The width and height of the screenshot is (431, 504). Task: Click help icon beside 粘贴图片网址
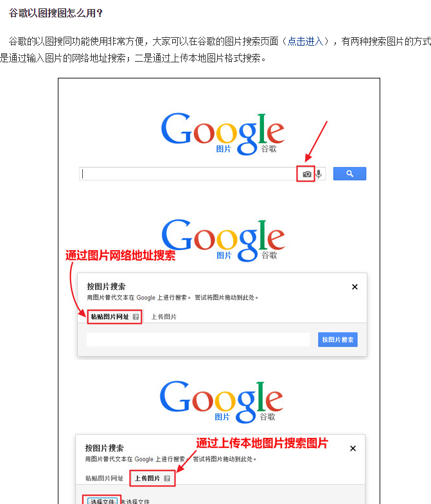(x=136, y=317)
